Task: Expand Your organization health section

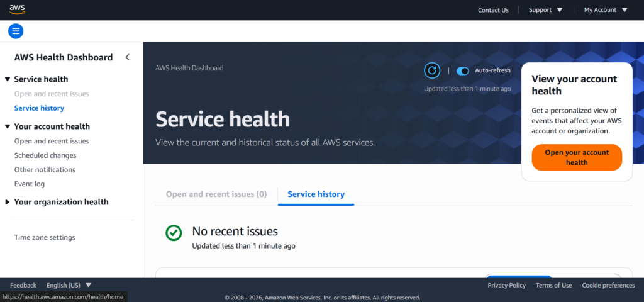Action: click(8, 202)
